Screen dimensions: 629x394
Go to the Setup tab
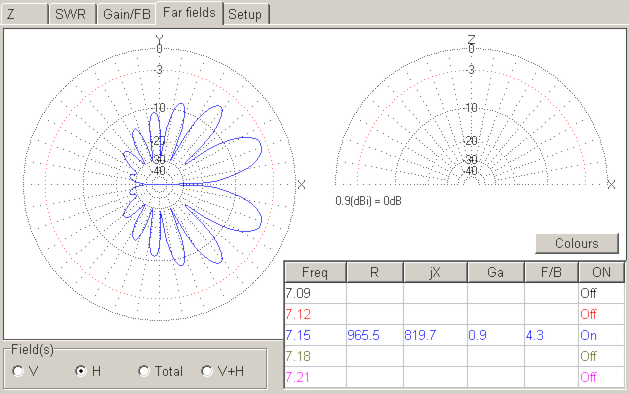click(246, 14)
